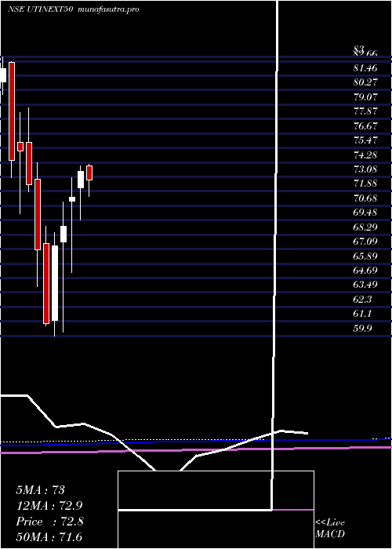Click the 12MA : 72.9 value
Image resolution: width=392 pixels, height=549 pixels.
tap(50, 506)
